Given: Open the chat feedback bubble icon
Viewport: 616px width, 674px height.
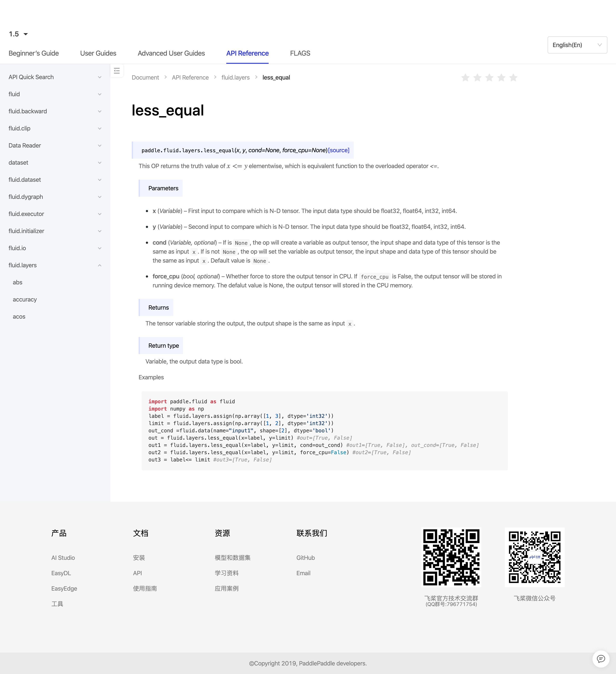Looking at the screenshot, I should 601,659.
